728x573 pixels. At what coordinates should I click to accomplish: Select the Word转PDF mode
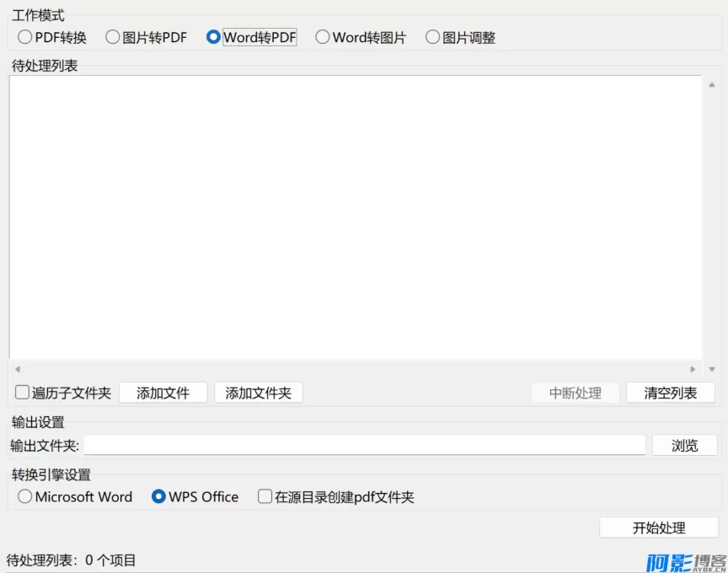pyautogui.click(x=212, y=37)
